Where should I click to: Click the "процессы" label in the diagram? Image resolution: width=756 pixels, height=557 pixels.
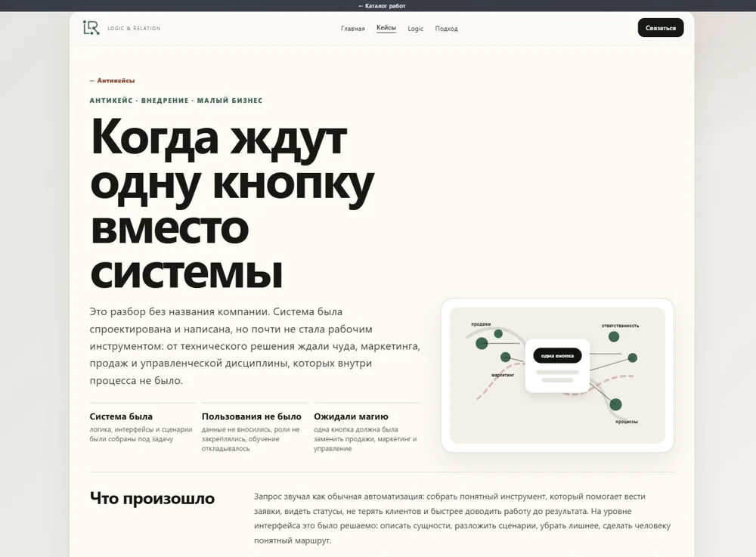pos(626,422)
